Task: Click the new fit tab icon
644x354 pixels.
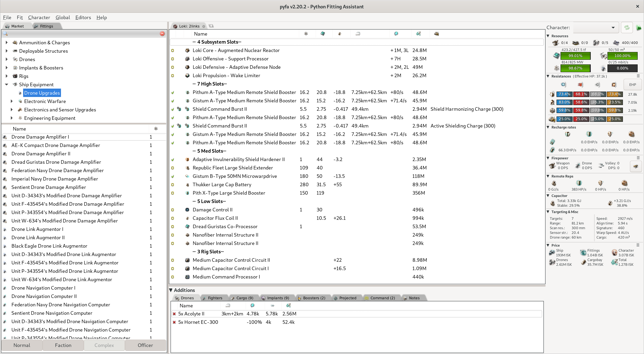Action: coord(211,26)
